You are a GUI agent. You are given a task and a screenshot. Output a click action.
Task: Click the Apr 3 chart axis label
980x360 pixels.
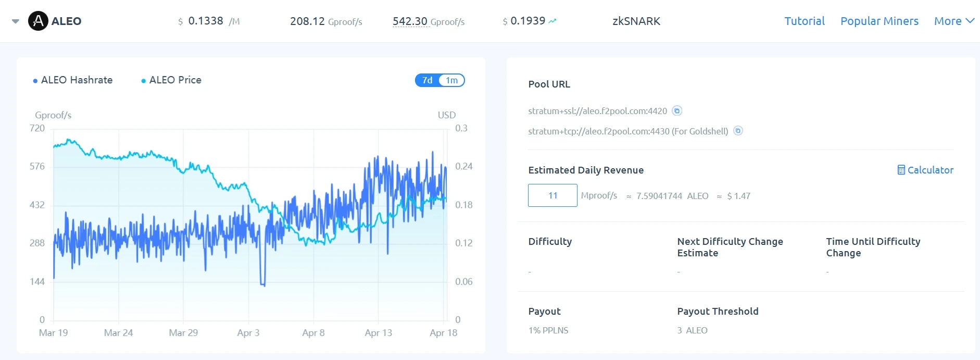coord(248,333)
